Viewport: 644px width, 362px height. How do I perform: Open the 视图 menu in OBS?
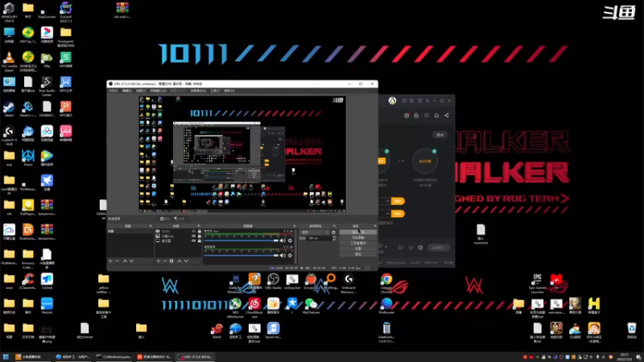click(141, 91)
